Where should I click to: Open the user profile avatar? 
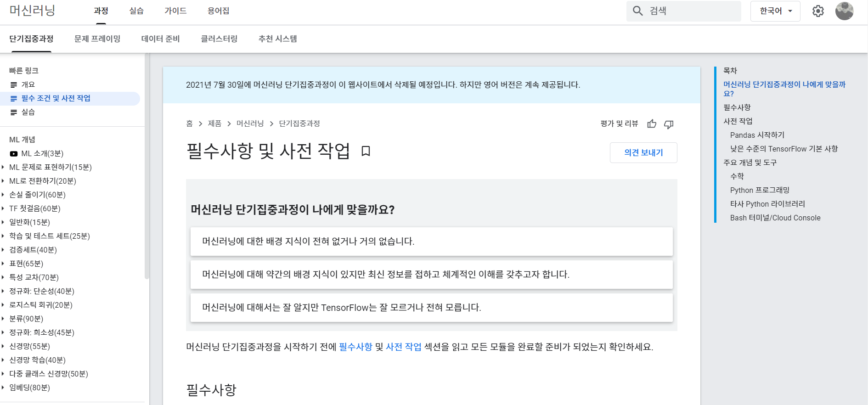[844, 11]
